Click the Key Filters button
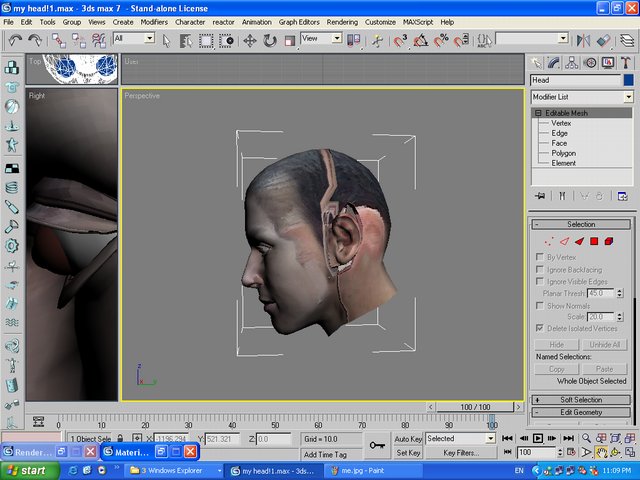 coord(463,453)
